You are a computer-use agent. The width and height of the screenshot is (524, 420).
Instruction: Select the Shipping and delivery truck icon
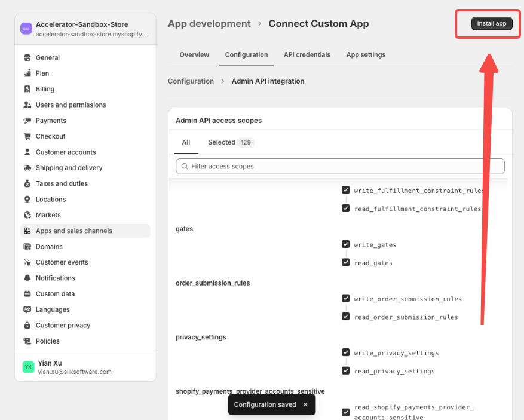pyautogui.click(x=27, y=168)
